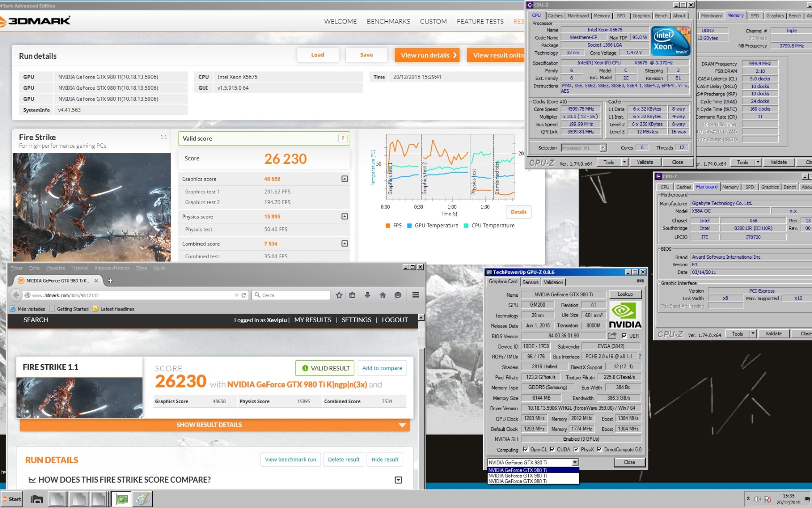Screen dimensions: 812x508
Task: Toggle the CUDA checkbox
Action: (x=552, y=449)
